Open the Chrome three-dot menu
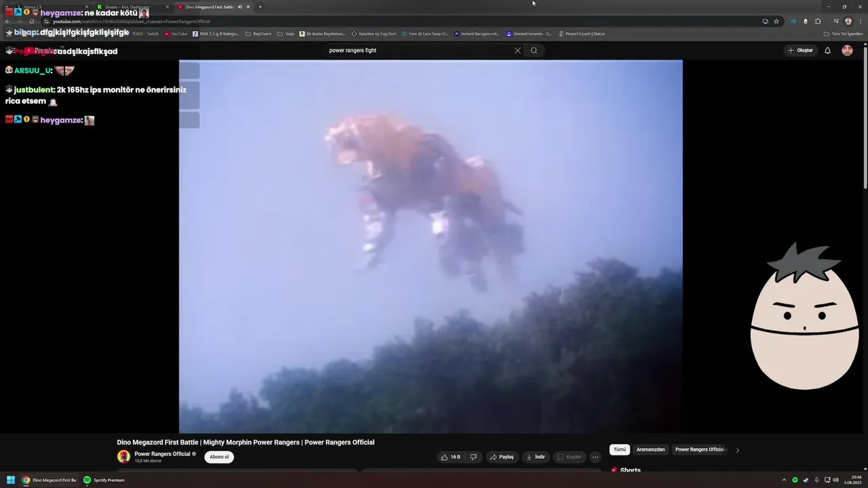This screenshot has height=488, width=868. (861, 21)
